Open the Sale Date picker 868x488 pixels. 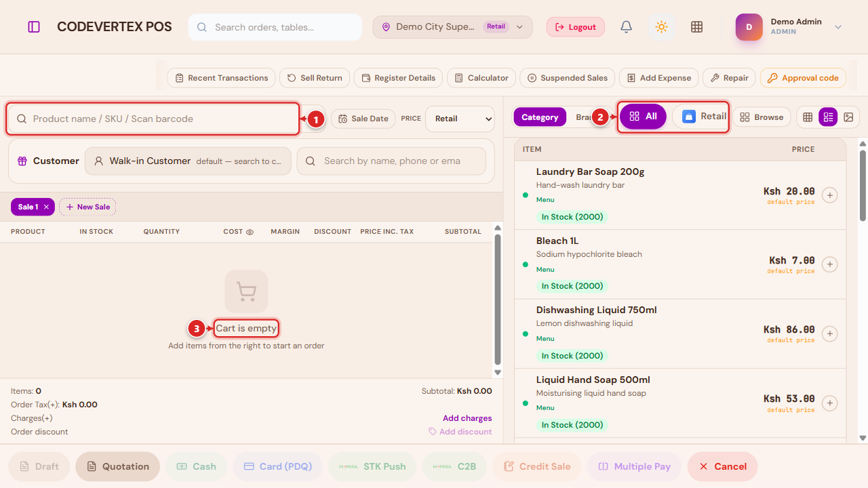pyautogui.click(x=363, y=119)
